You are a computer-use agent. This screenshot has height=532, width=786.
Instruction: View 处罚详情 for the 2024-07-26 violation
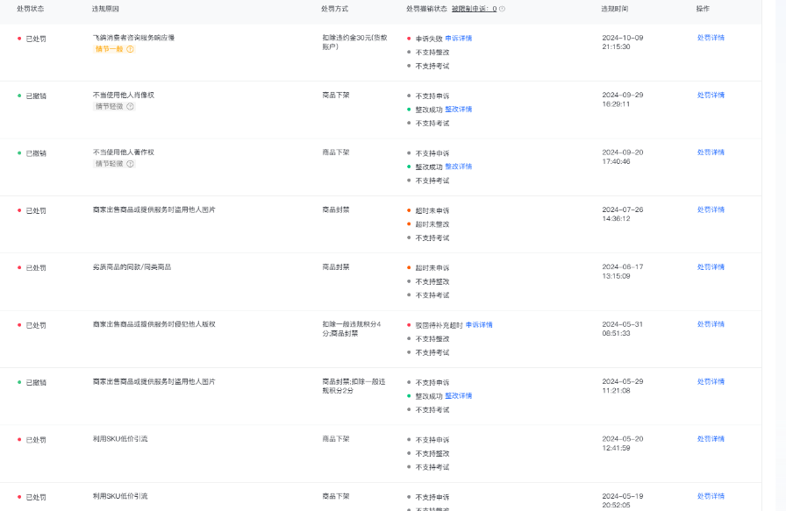point(711,209)
